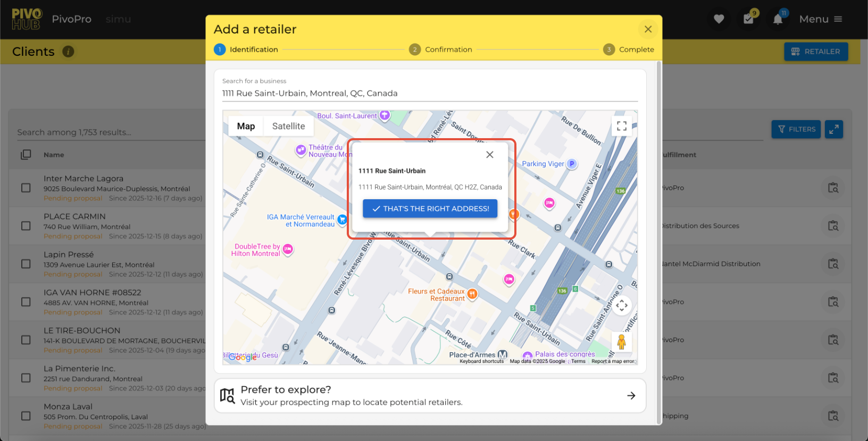The height and width of the screenshot is (441, 868).
Task: Click Report a map error link
Action: (613, 361)
